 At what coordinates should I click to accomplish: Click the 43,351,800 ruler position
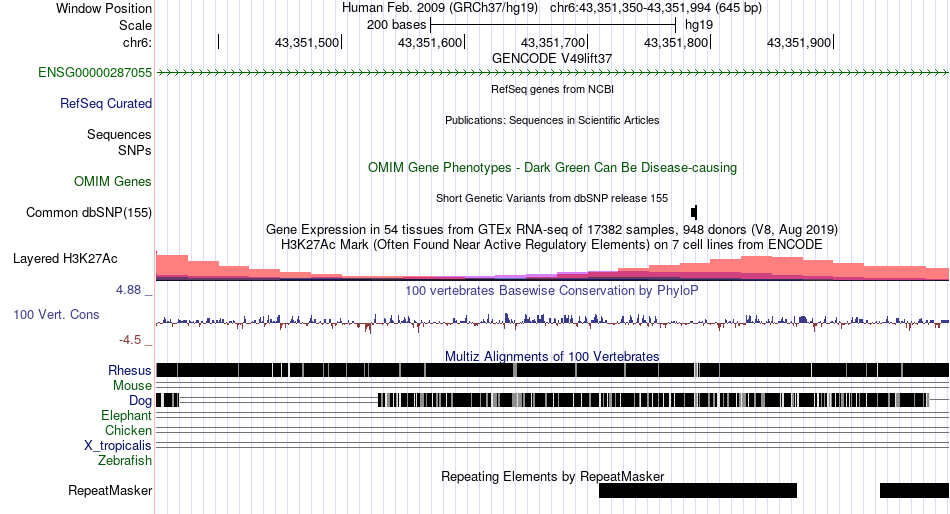(676, 43)
